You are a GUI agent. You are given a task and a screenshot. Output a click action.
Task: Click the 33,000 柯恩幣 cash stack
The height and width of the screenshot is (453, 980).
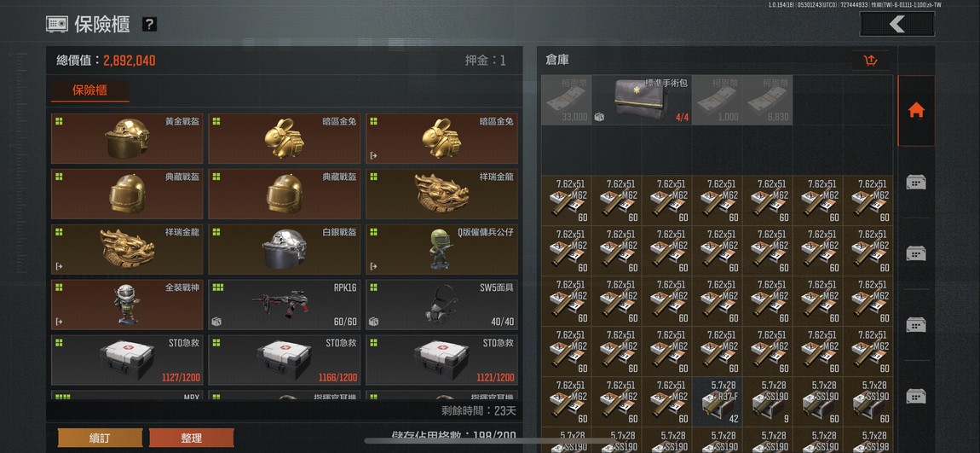coord(566,100)
